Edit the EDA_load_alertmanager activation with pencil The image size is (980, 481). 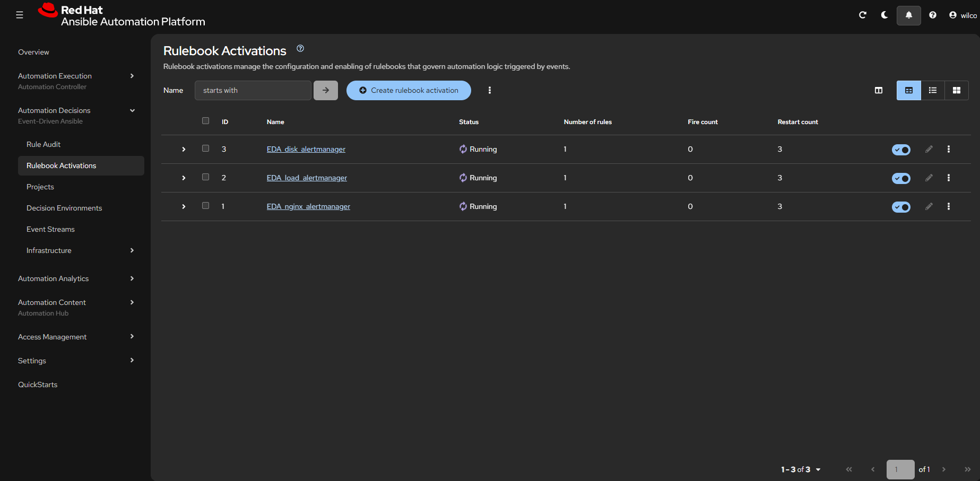[929, 178]
